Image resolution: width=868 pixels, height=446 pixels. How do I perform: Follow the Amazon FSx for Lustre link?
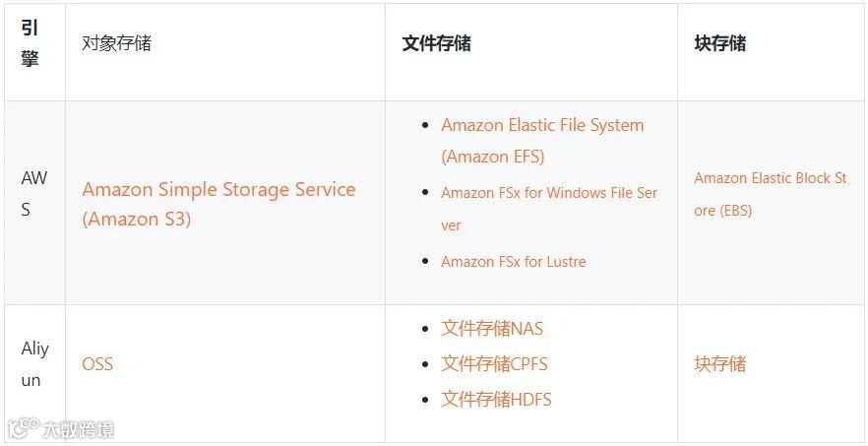click(x=513, y=262)
